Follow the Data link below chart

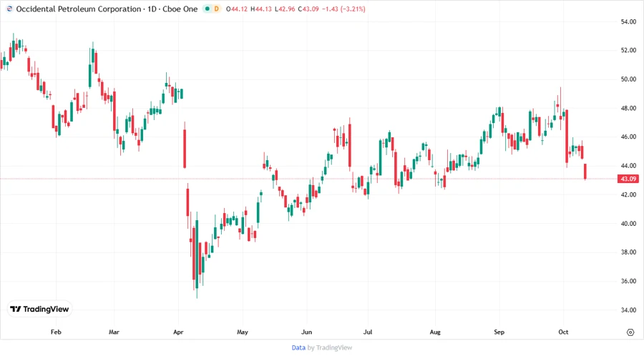pyautogui.click(x=298, y=347)
